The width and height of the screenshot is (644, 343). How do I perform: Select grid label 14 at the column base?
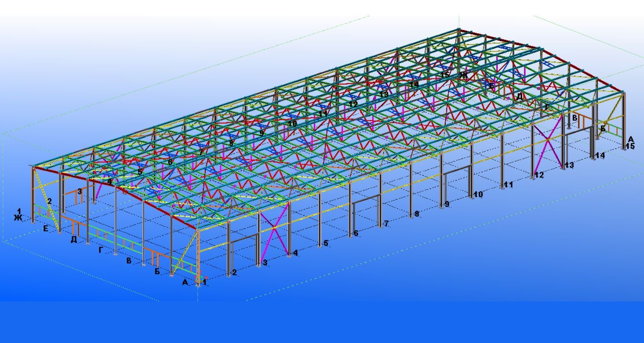point(600,155)
